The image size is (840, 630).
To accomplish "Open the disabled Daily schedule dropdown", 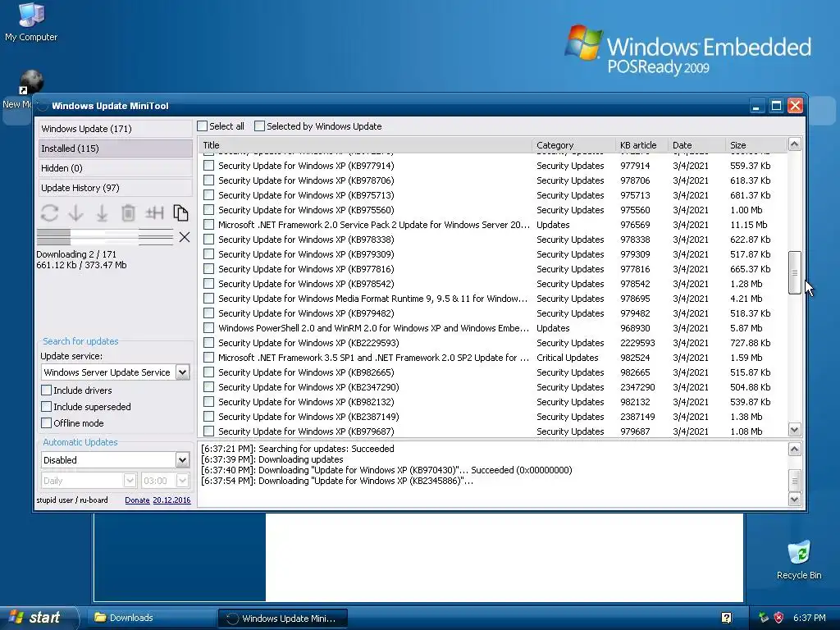I will (x=130, y=481).
